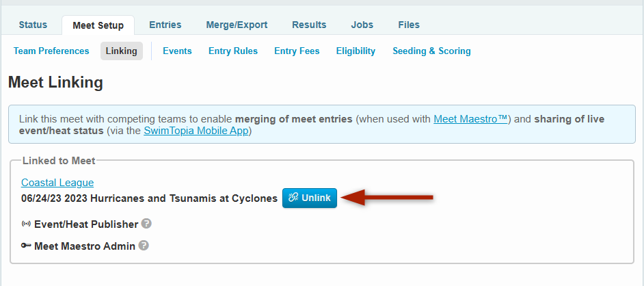Open the Status tab
The height and width of the screenshot is (286, 644).
[33, 25]
